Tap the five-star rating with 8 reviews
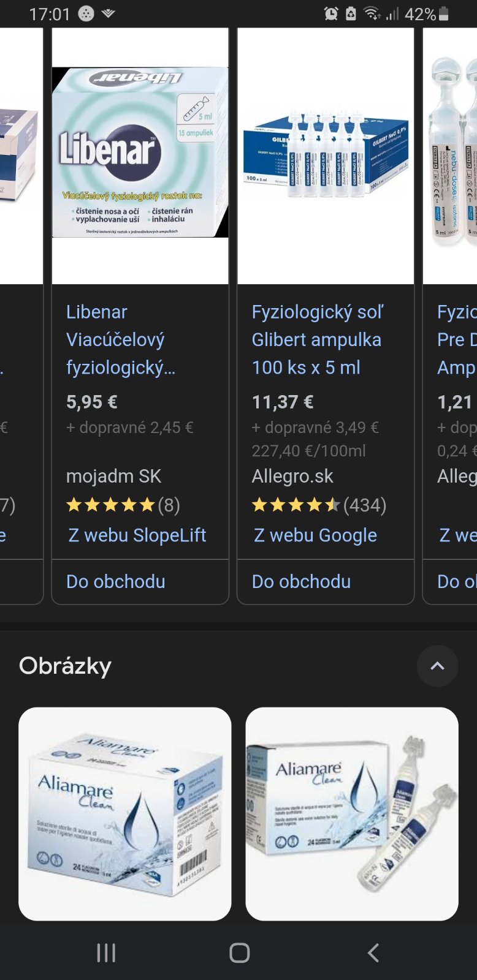 point(123,505)
